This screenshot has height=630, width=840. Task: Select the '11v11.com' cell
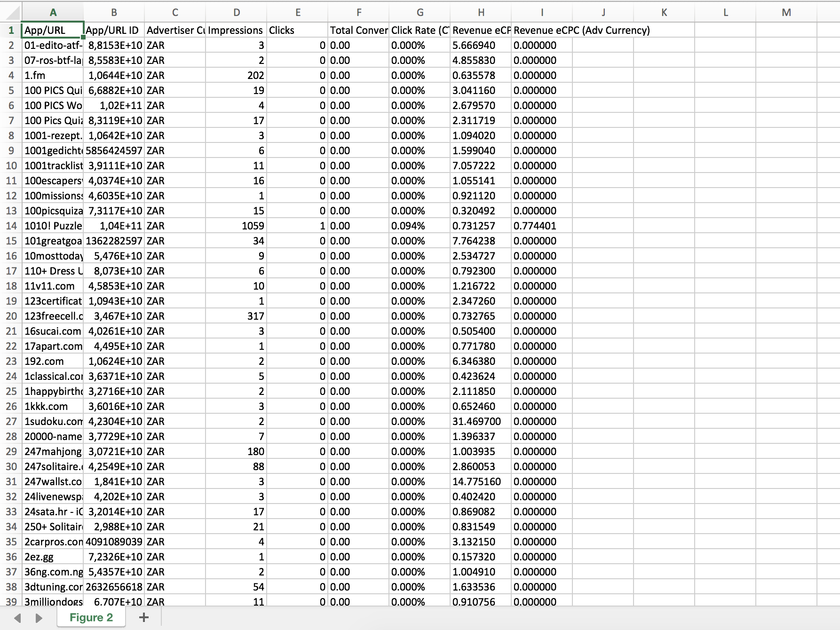[53, 286]
